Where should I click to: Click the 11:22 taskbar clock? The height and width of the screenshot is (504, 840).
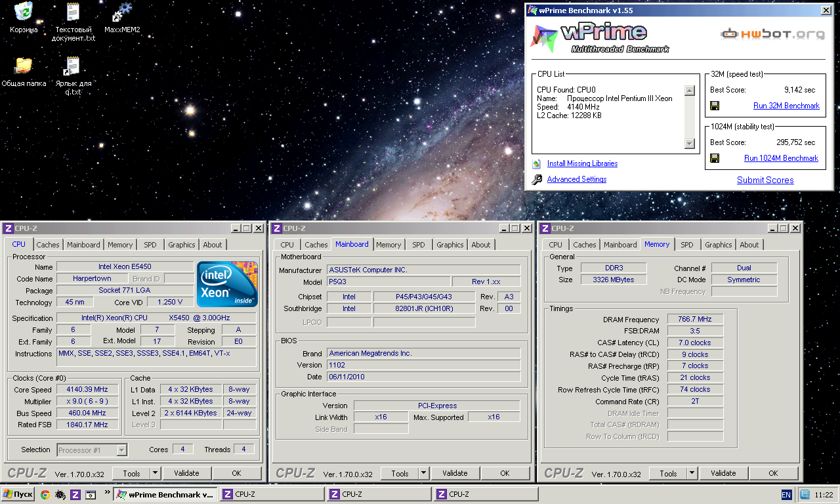tap(824, 495)
